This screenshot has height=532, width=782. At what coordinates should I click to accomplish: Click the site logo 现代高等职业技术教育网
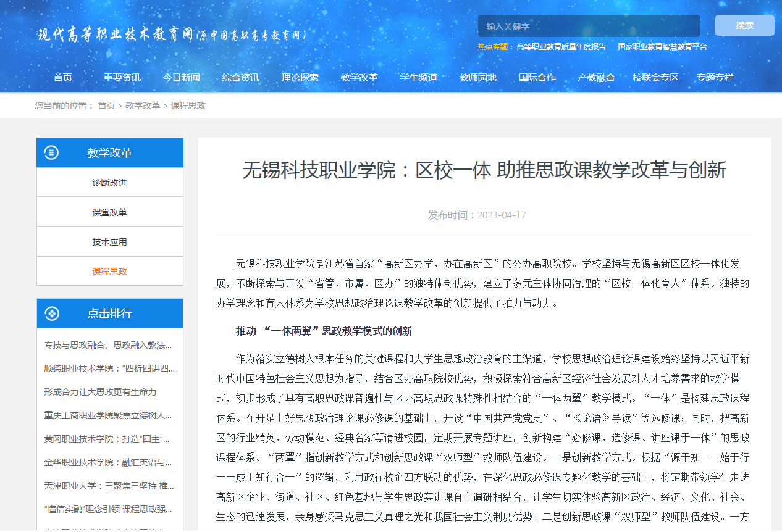(172, 35)
